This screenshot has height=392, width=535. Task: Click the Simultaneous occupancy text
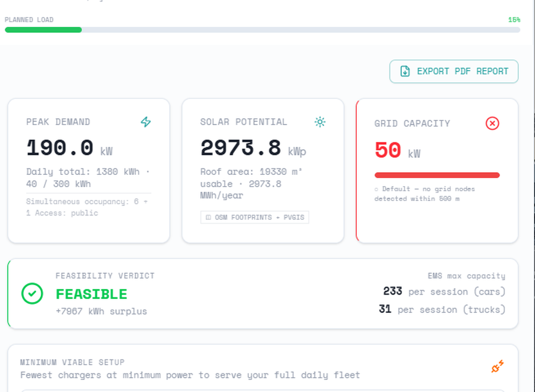click(87, 207)
